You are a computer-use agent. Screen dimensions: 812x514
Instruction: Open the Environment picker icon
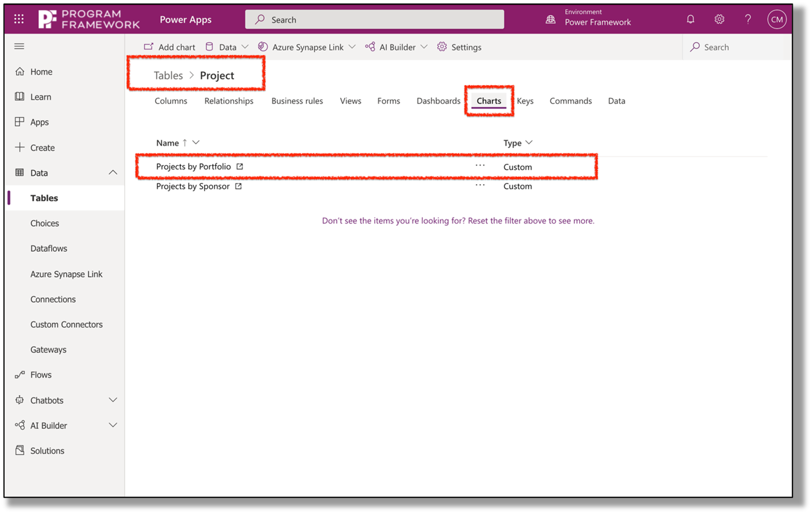[x=551, y=19]
